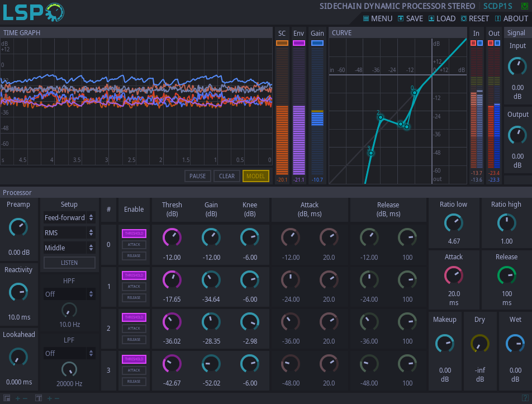Image resolution: width=532 pixels, height=404 pixels.
Task: Click row 0 Thresh knob at -12.00
Action: pos(172,237)
